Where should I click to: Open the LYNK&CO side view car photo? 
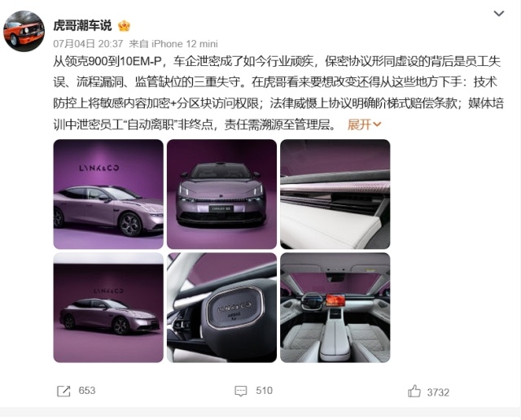tap(108, 194)
